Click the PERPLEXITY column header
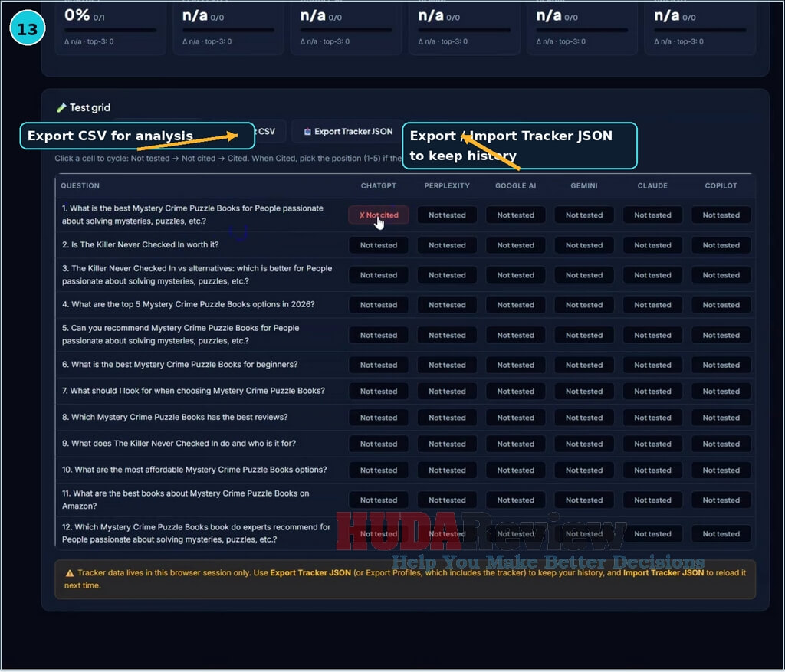Viewport: 785px width, 672px height. 447,185
